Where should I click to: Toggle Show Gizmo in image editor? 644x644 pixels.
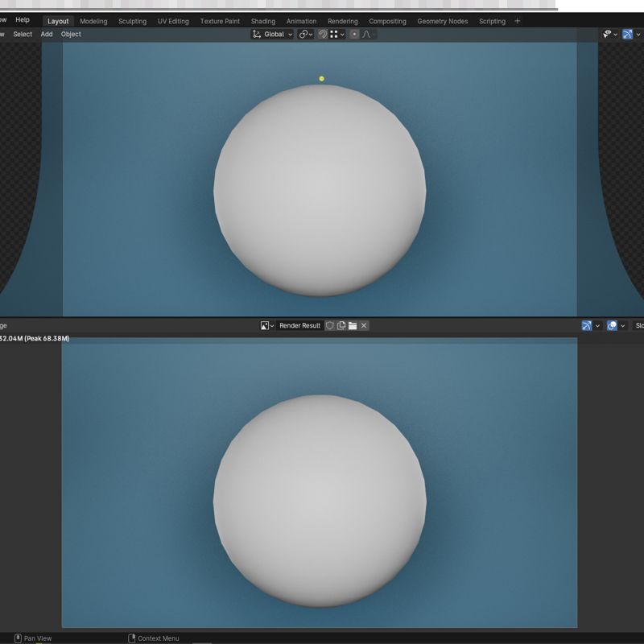pos(587,326)
